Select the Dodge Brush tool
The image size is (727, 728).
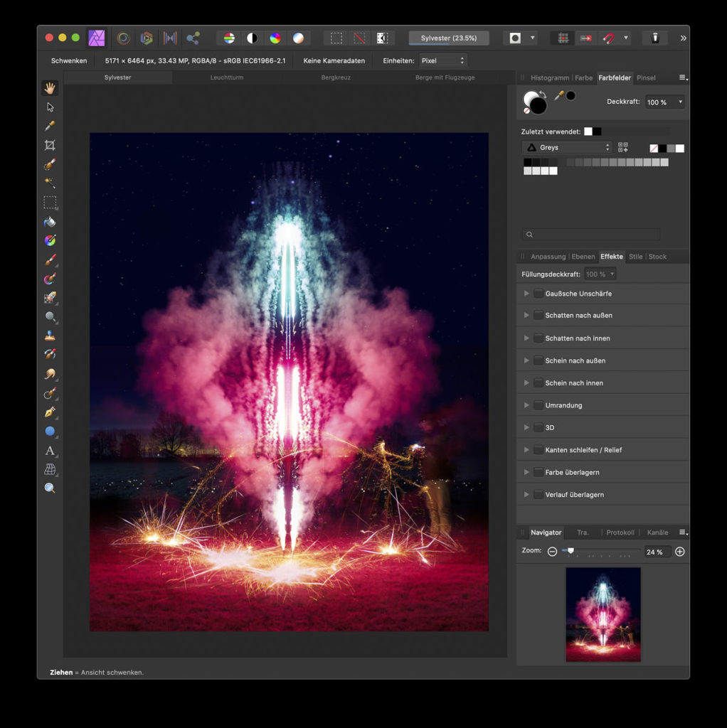pyautogui.click(x=50, y=316)
